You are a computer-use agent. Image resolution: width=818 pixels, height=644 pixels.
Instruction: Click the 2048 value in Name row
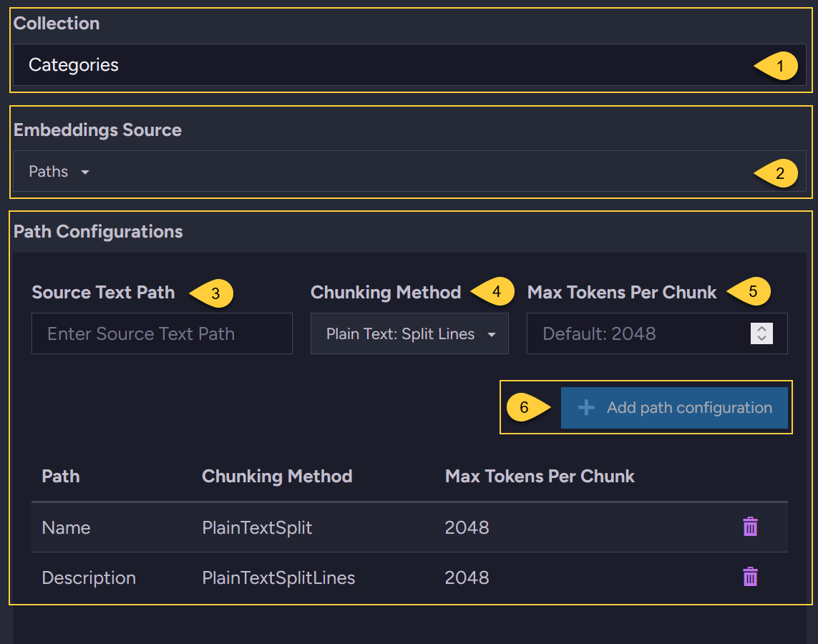coord(467,527)
